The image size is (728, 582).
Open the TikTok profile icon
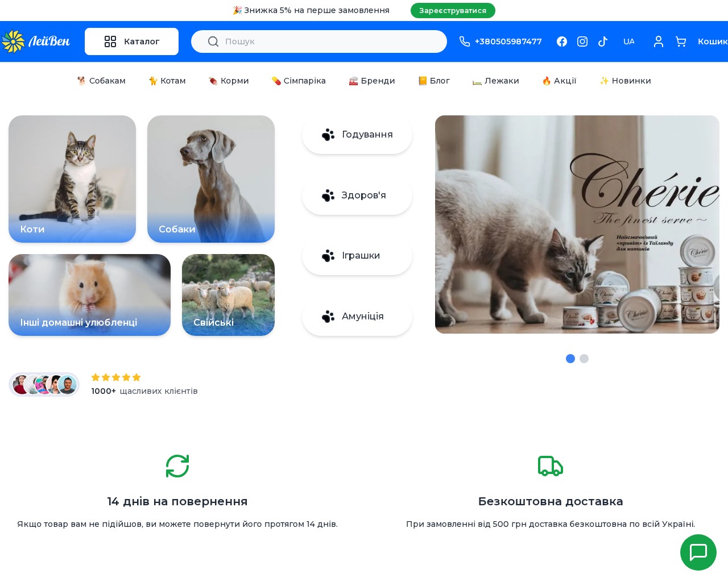(x=603, y=41)
